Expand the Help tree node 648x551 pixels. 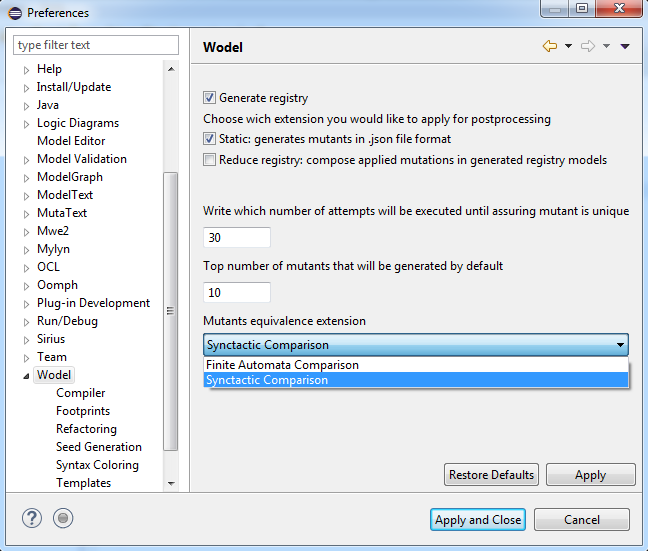26,70
